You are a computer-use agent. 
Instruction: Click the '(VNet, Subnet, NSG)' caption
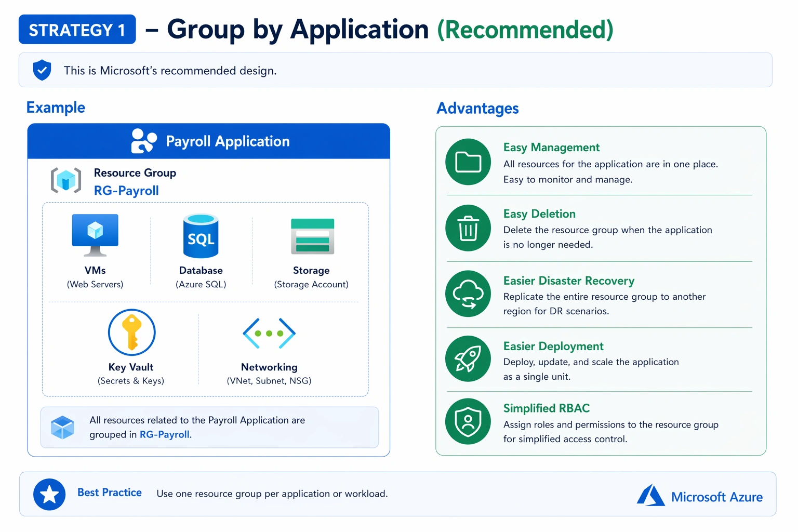pos(269,381)
